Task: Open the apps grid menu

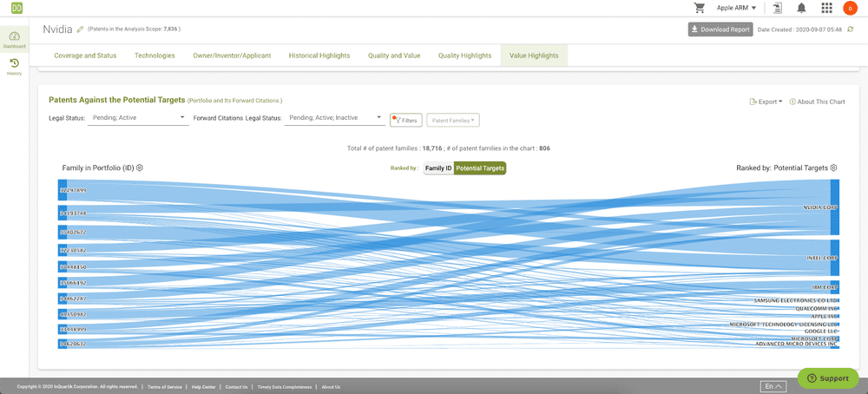Action: coord(826,8)
